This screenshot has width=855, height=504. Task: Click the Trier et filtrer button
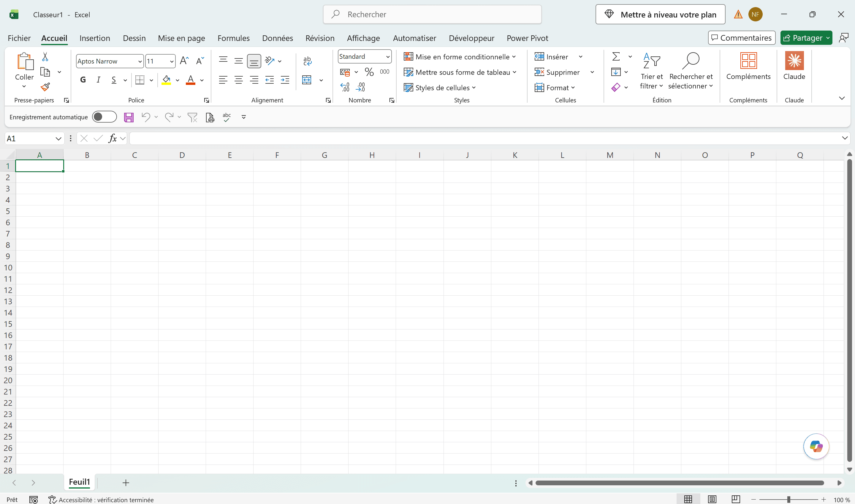coord(651,71)
